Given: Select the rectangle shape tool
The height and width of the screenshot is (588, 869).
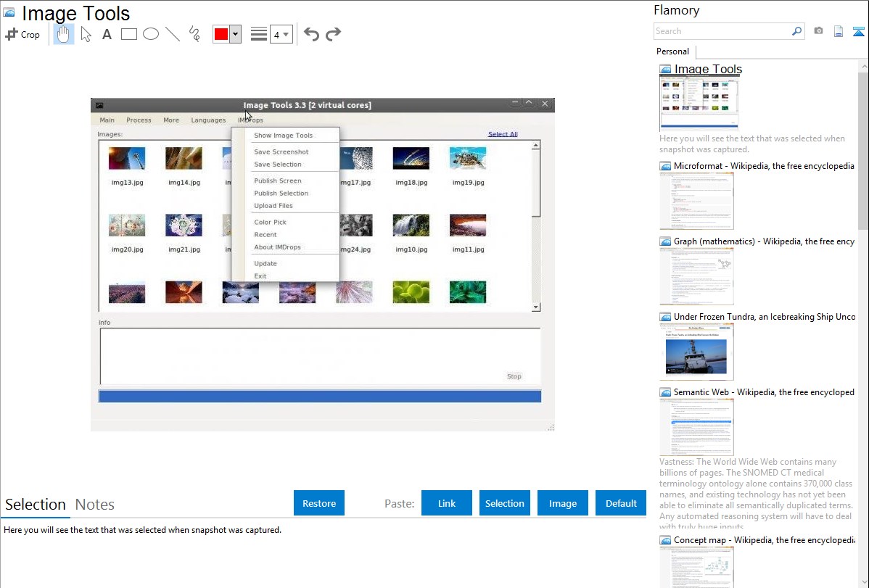Looking at the screenshot, I should 128,34.
